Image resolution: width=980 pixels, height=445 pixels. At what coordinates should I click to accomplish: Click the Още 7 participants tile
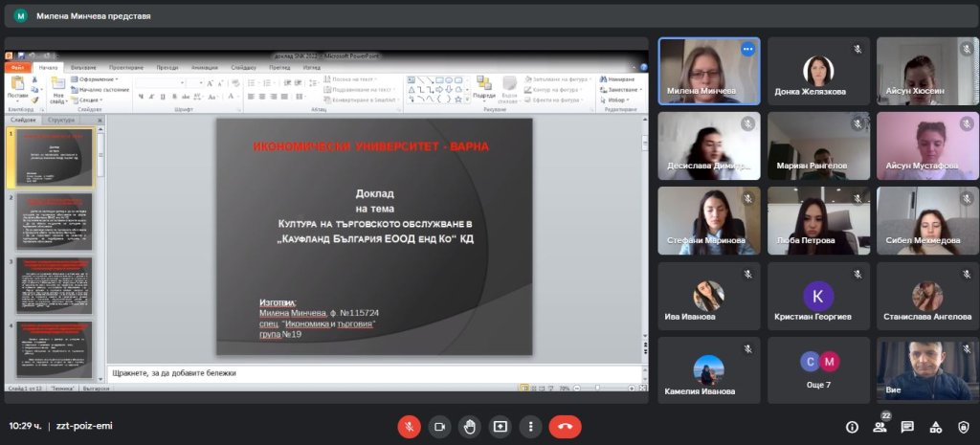click(819, 370)
